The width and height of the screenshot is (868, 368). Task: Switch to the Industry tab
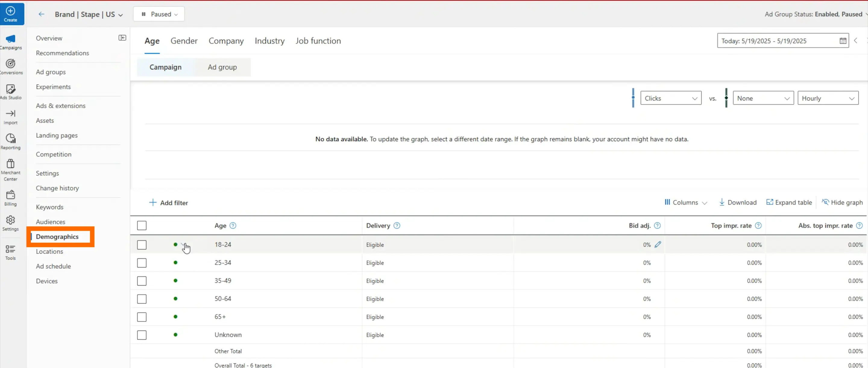tap(269, 41)
